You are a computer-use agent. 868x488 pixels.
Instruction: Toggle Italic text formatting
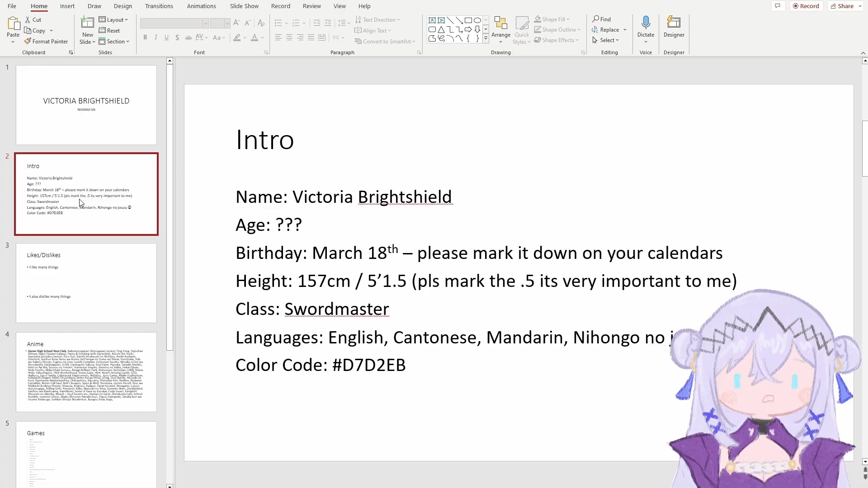156,38
